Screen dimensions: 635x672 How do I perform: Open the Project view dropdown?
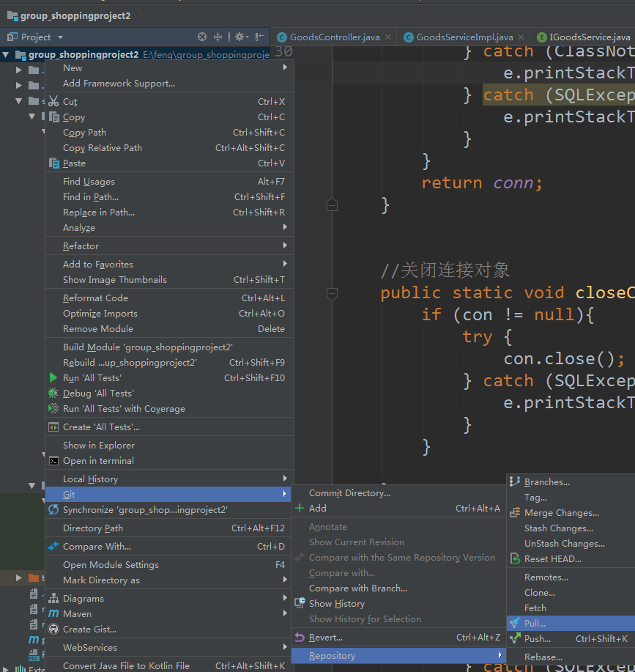tap(60, 37)
